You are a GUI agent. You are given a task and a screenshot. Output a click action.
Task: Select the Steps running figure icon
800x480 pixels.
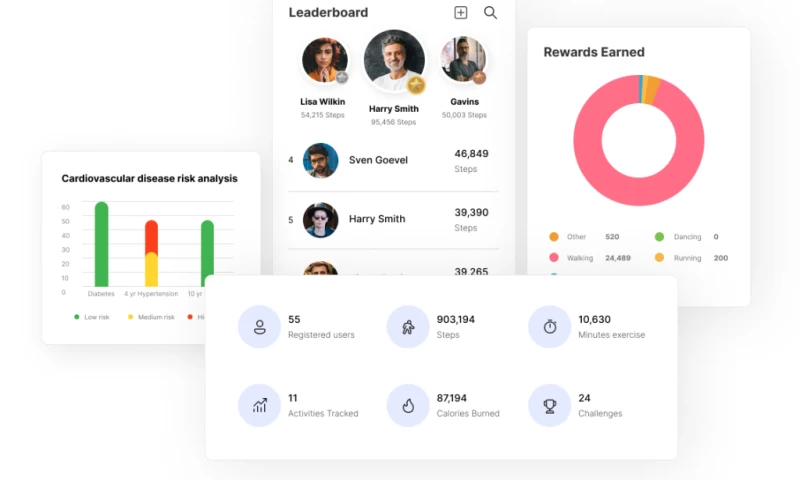408,327
